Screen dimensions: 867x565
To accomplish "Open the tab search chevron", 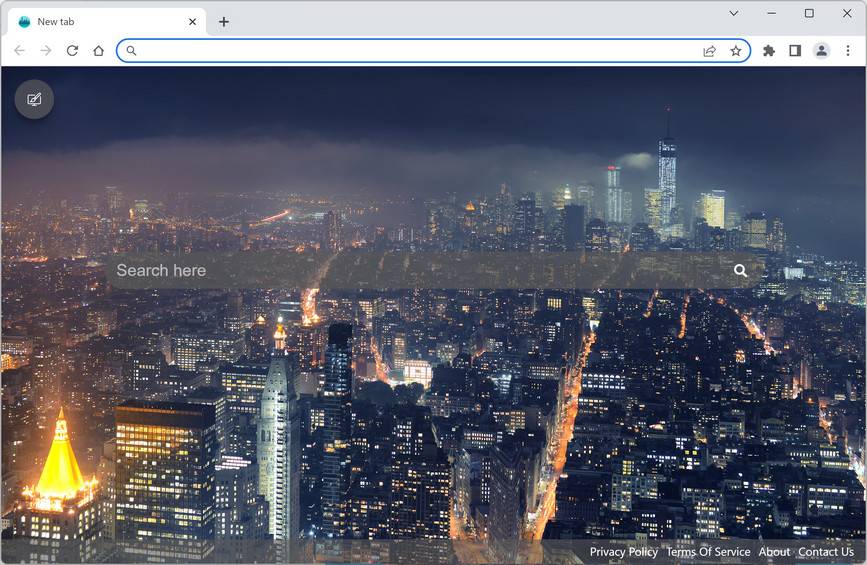I will coord(734,13).
